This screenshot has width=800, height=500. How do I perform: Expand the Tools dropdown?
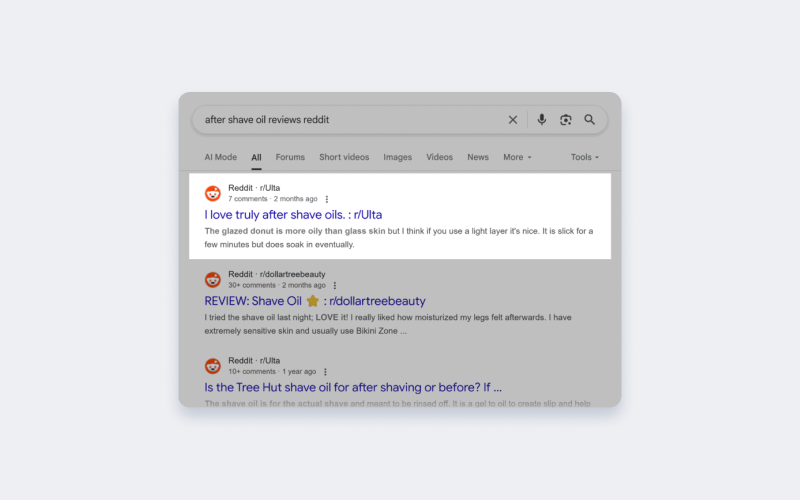point(585,157)
